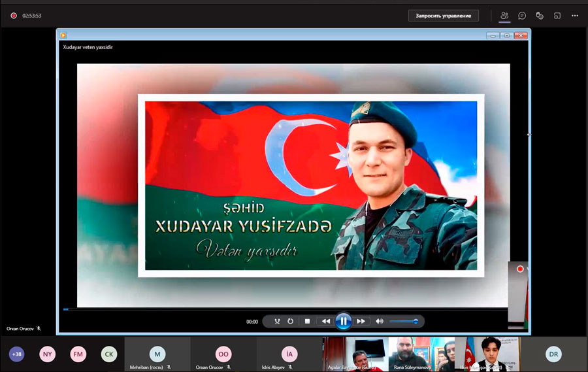Open the reactions icon in Teams toolbar
This screenshot has width=588, height=372.
tap(540, 16)
